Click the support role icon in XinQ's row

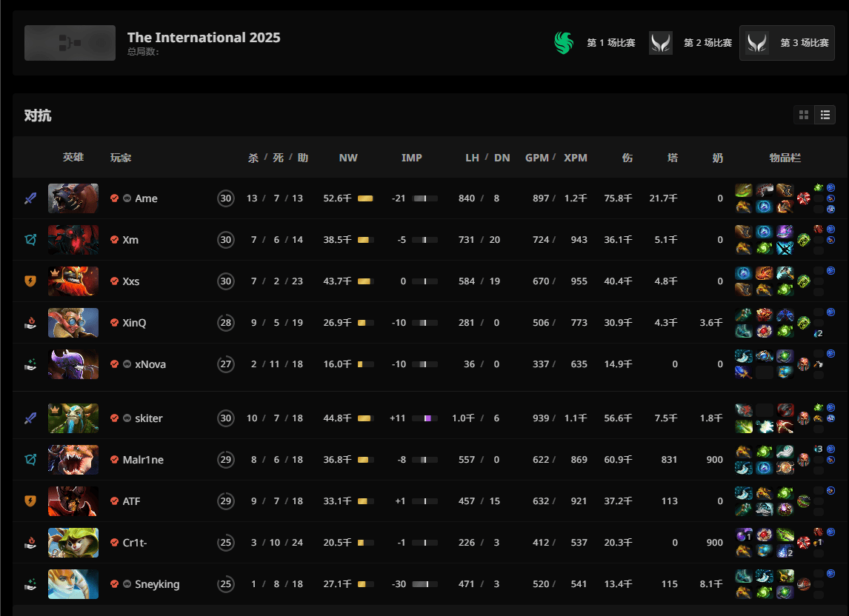pos(30,323)
